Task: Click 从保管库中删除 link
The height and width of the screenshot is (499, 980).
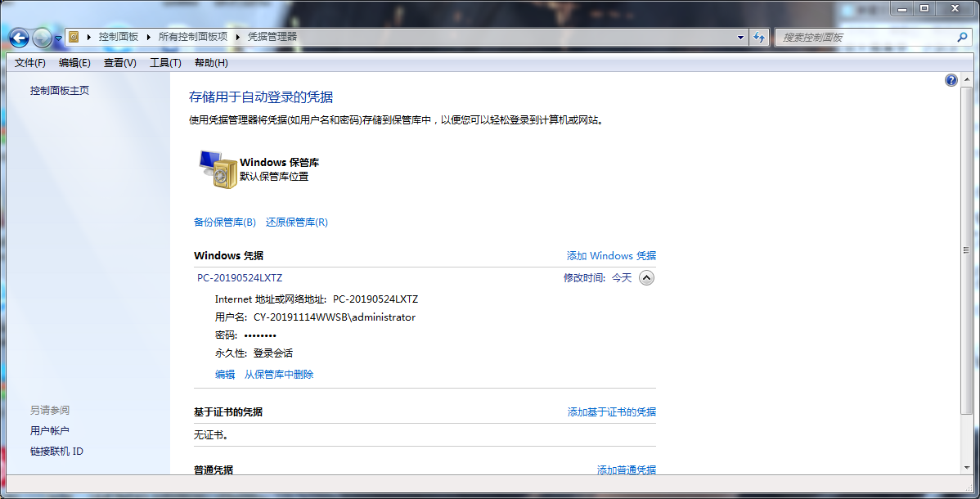Action: tap(279, 375)
